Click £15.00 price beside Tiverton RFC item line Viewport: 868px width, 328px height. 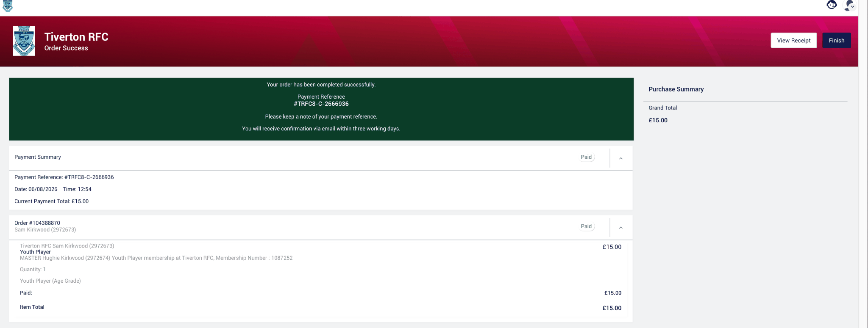pos(612,247)
